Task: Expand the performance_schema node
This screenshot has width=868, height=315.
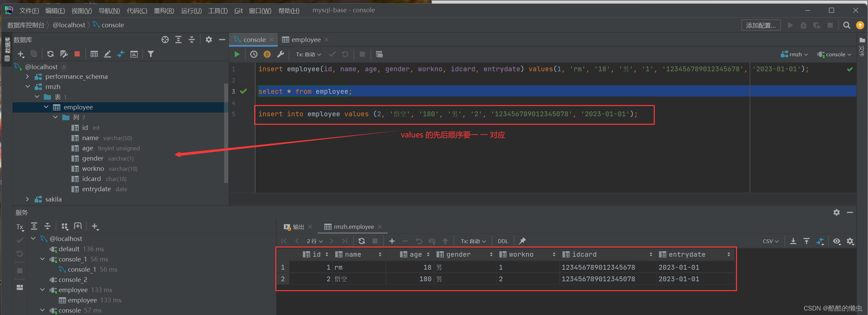Action: (x=28, y=76)
